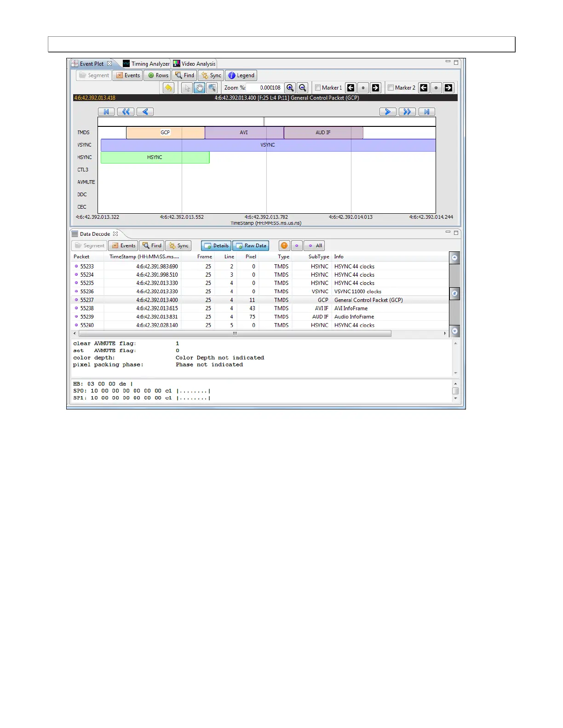Select packet 55237 GCP row

tap(260, 300)
